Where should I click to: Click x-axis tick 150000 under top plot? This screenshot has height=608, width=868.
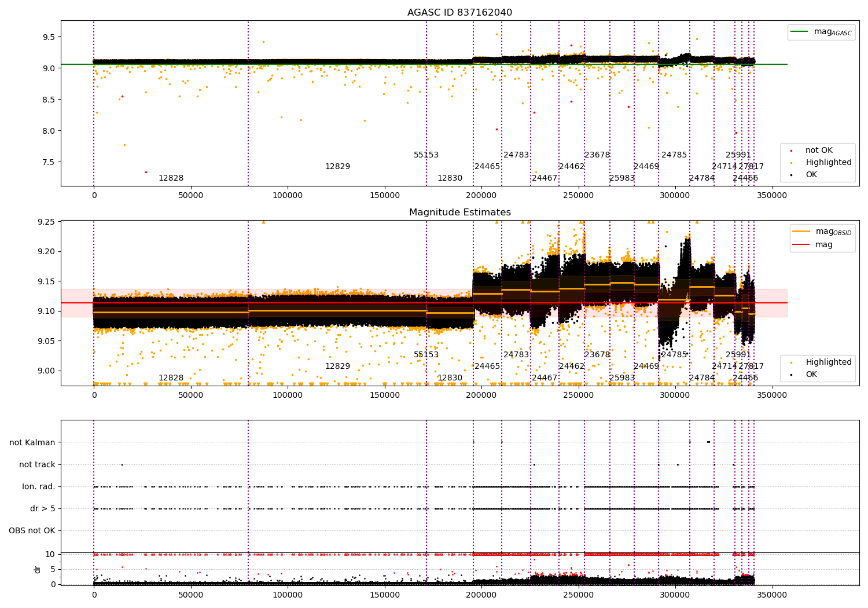[385, 196]
